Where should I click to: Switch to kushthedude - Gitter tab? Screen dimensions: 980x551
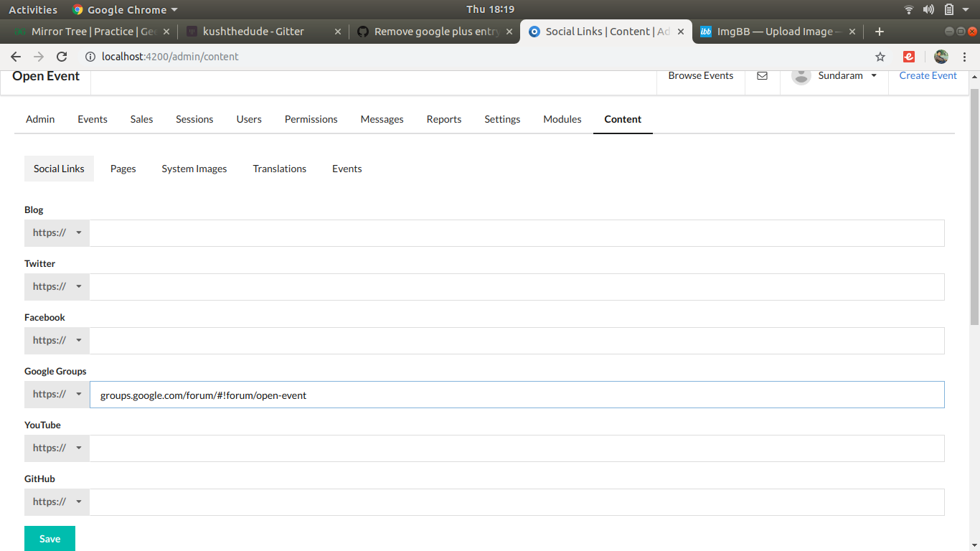coord(263,32)
